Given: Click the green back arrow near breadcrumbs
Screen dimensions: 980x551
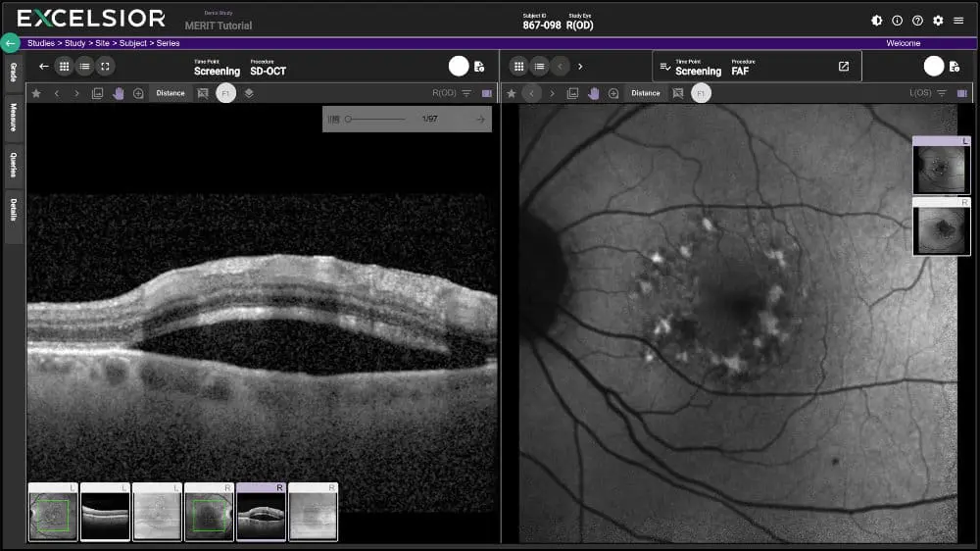Looking at the screenshot, I should [10, 43].
